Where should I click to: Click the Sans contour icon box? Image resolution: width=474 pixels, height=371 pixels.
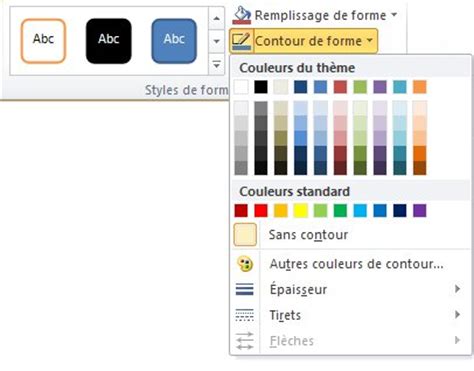coord(245,235)
